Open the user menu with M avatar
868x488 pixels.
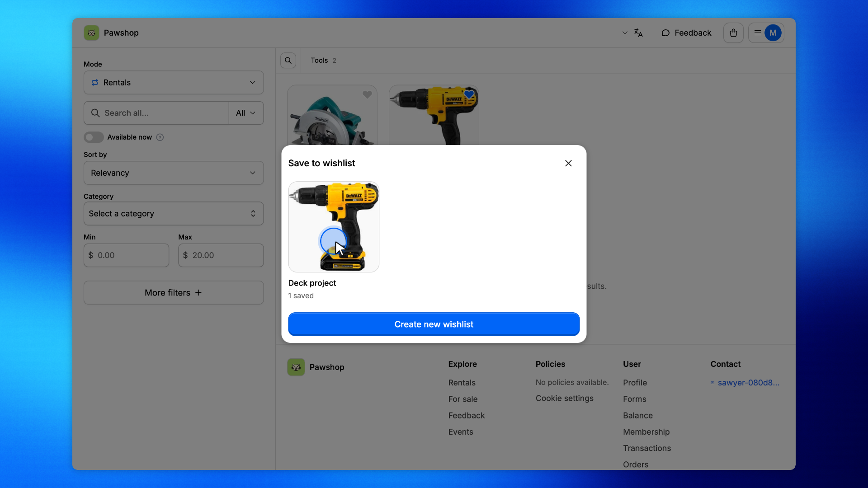coord(766,33)
